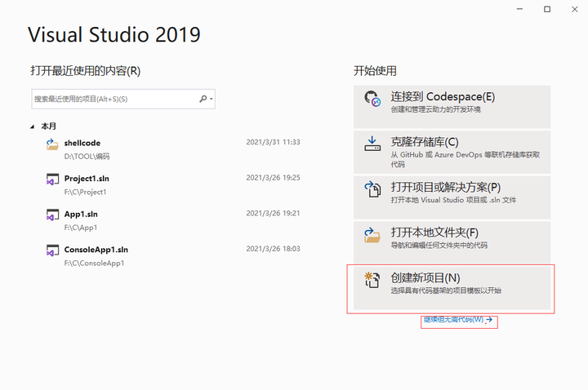This screenshot has width=588, height=390.
Task: Click the path F:\C\ConsoleApp1
Action: tap(94, 264)
